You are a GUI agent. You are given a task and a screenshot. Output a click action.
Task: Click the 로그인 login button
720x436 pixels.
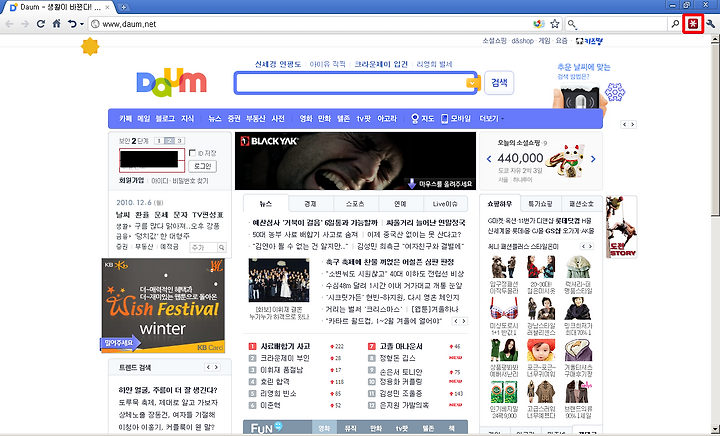pos(202,166)
